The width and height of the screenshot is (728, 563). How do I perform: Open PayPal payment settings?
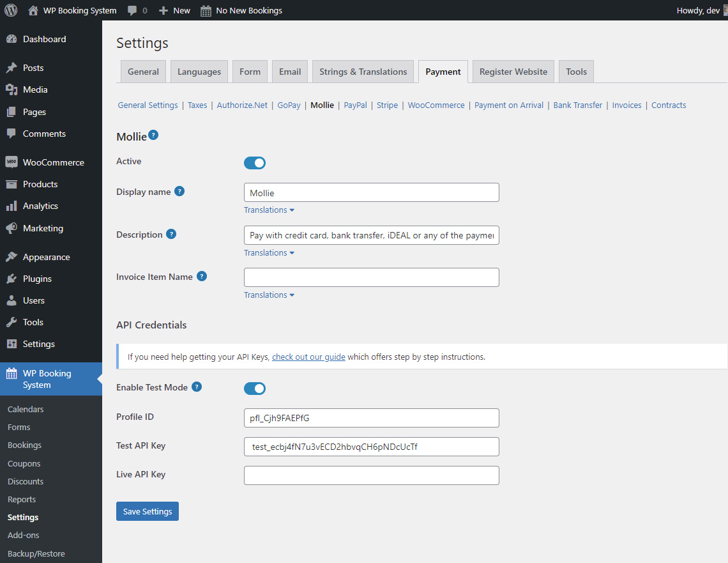pos(355,105)
